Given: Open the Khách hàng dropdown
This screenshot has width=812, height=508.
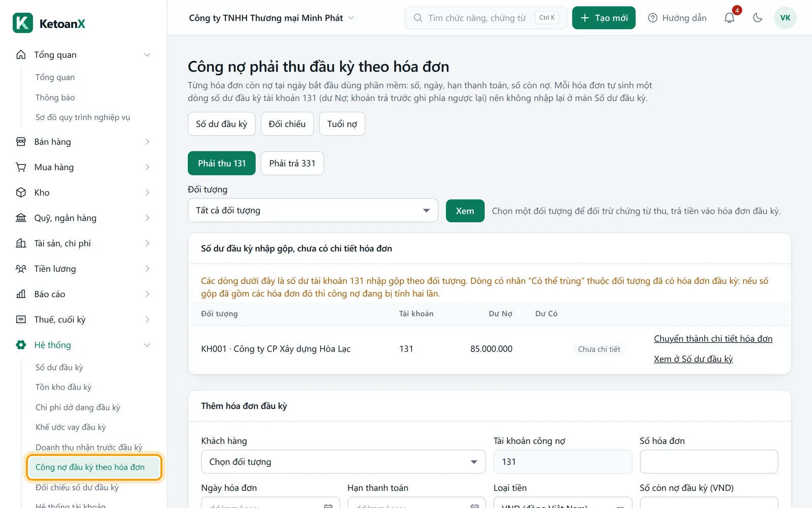Looking at the screenshot, I should pyautogui.click(x=343, y=462).
